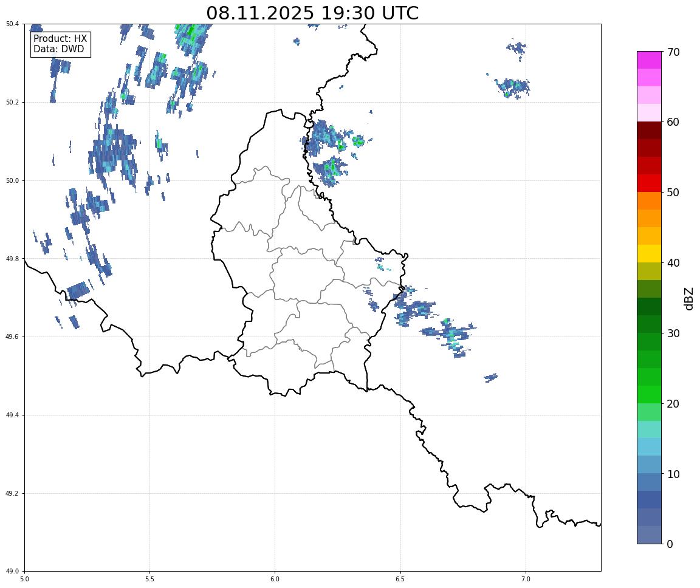Click the colorbar tick label "10"
Screen dimensions: 700x588
[673, 474]
